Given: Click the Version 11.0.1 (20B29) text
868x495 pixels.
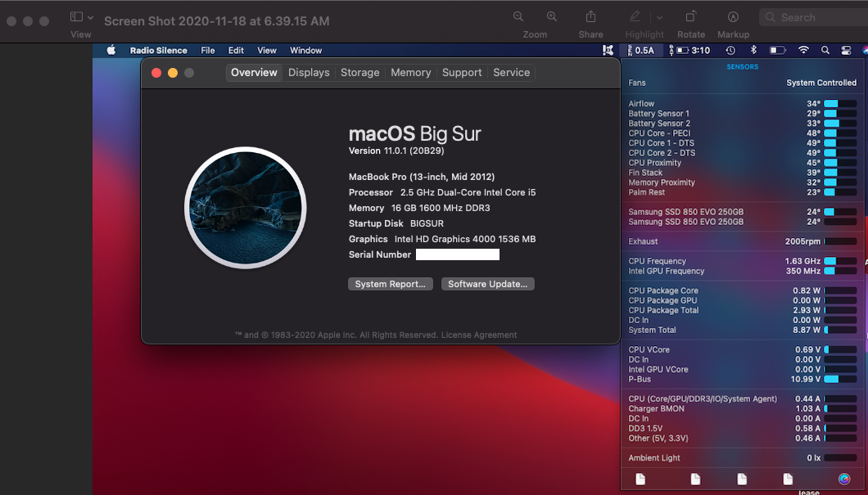Looking at the screenshot, I should point(396,151).
